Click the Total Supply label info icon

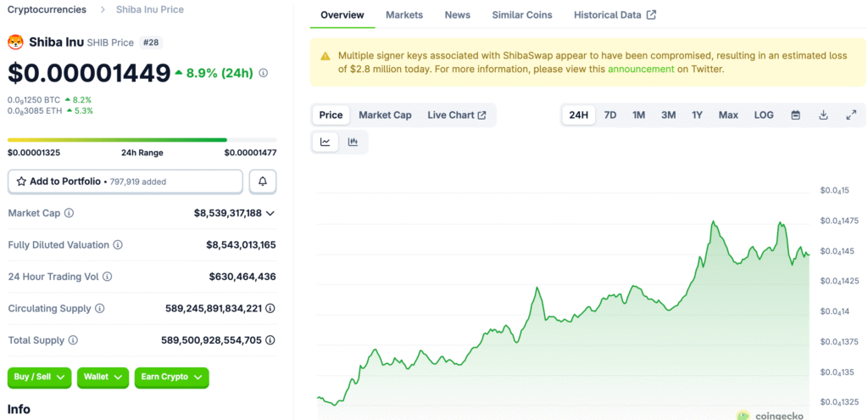73,339
